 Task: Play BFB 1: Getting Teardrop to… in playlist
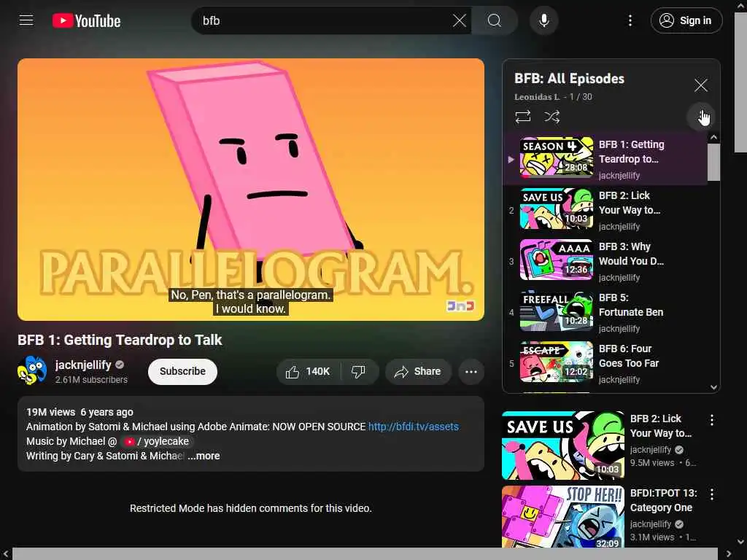tap(605, 159)
